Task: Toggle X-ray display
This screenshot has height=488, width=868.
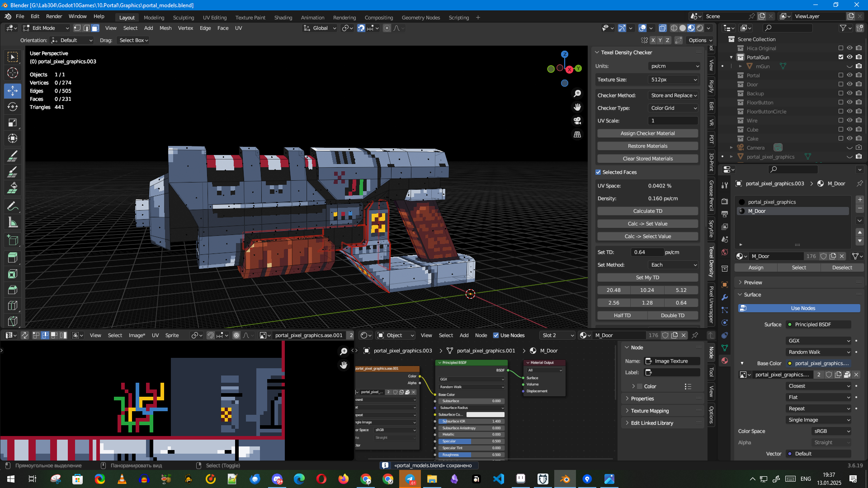Action: pyautogui.click(x=662, y=28)
